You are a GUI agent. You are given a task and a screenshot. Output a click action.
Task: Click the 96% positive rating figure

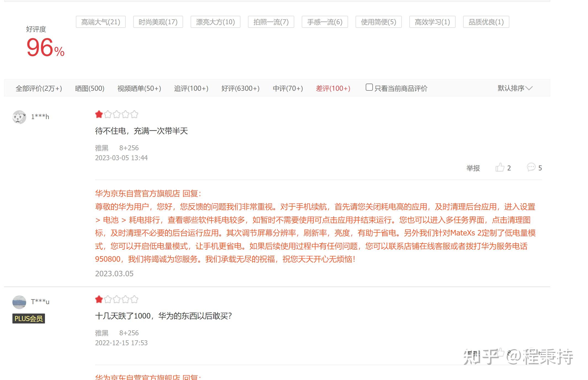coord(46,47)
